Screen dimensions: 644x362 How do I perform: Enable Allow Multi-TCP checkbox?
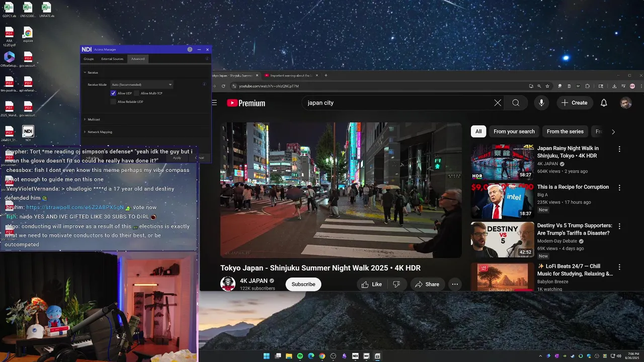point(136,93)
